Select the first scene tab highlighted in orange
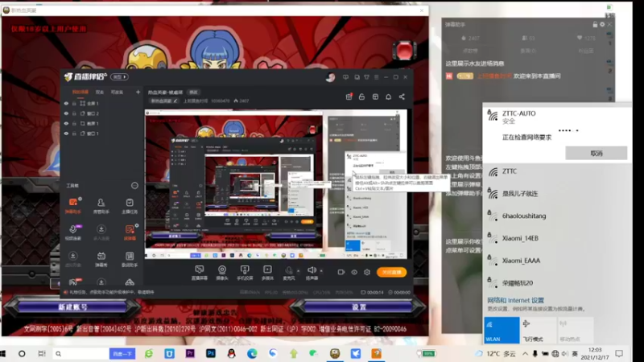644x362 pixels. click(x=80, y=93)
